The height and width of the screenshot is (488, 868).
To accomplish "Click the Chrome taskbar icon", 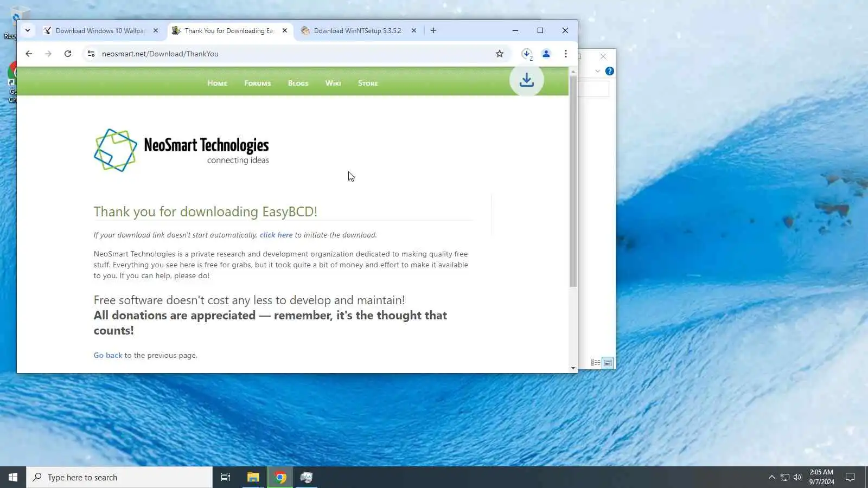I will pos(280,477).
